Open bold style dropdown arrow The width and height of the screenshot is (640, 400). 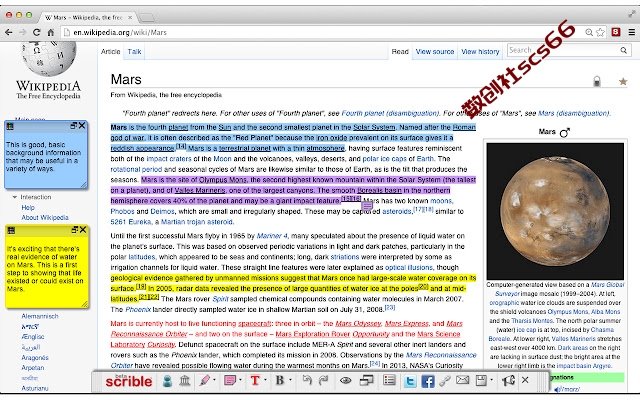coord(290,380)
